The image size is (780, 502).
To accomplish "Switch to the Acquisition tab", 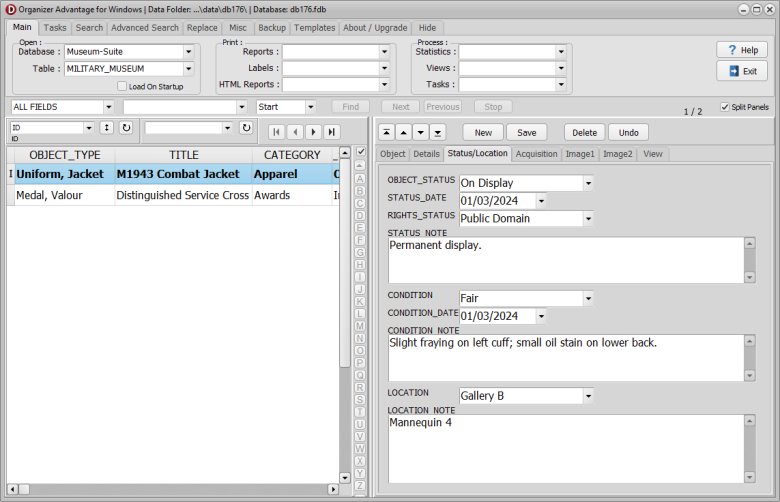I will pyautogui.click(x=536, y=154).
